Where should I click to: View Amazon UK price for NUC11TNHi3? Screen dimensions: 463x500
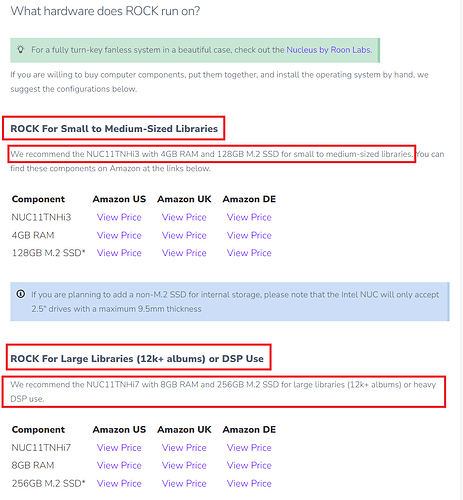point(184,217)
